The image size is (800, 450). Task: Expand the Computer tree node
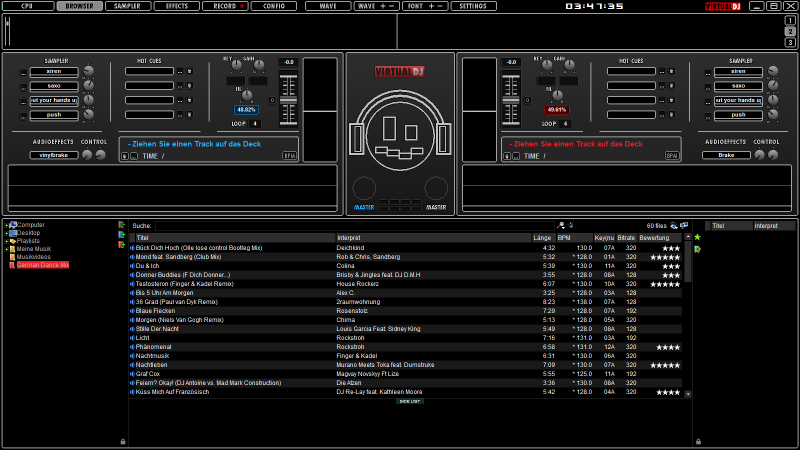(7, 225)
